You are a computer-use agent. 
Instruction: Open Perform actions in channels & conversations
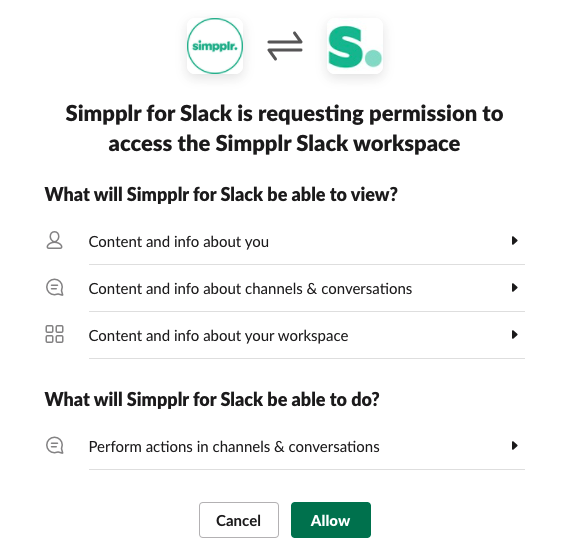(307, 446)
